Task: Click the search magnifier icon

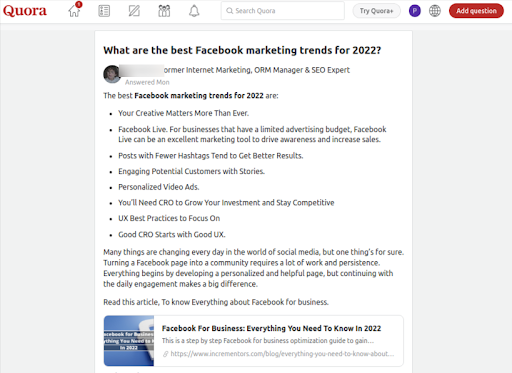Action: click(230, 11)
